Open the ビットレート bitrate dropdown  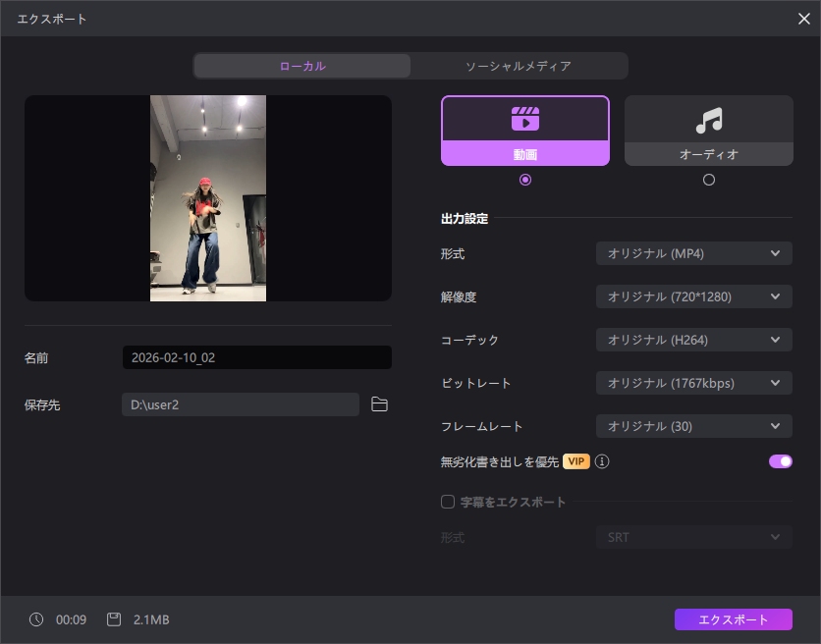(x=693, y=383)
